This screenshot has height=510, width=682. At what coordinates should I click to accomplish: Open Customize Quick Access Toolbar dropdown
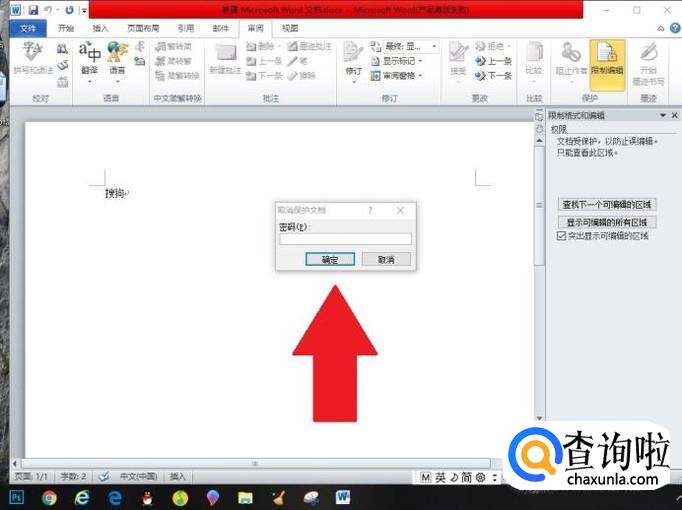[x=84, y=10]
